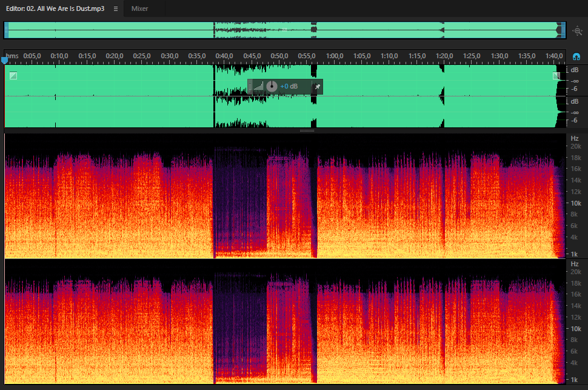
Task: Click 10k on the lower spectrogram frequency scale
Action: 576,329
